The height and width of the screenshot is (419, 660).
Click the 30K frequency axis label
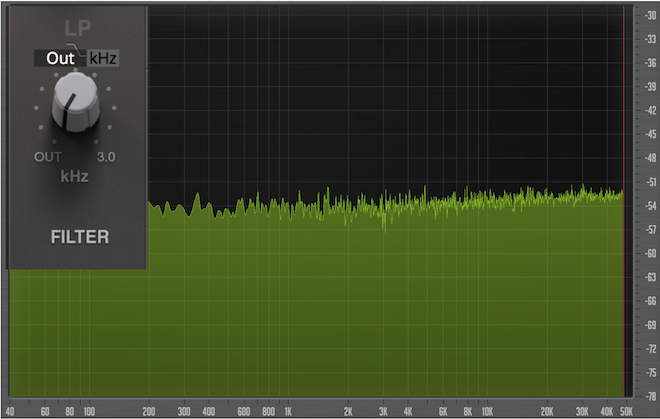[582, 411]
